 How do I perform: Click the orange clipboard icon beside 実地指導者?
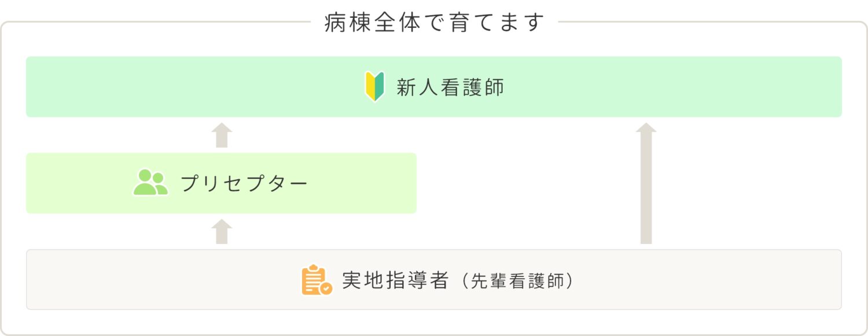317,280
